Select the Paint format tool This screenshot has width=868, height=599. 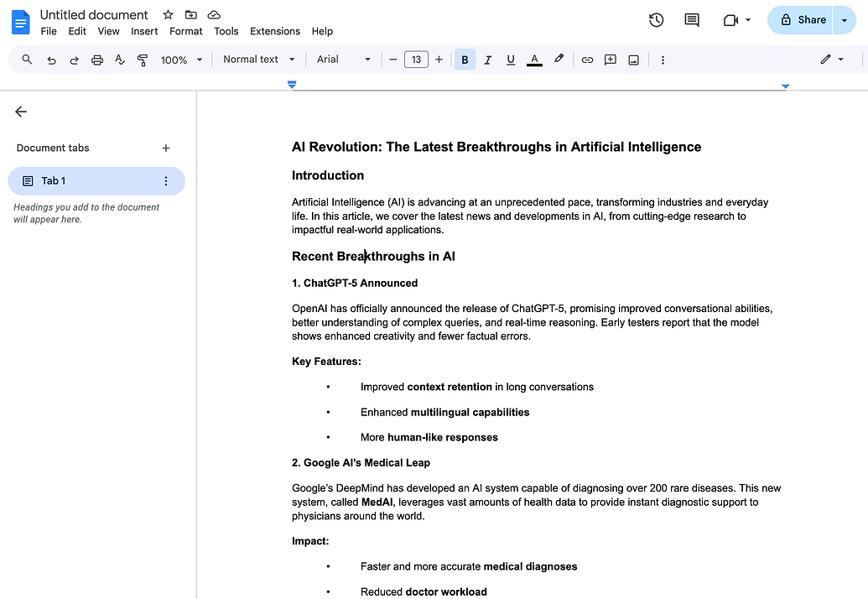143,60
